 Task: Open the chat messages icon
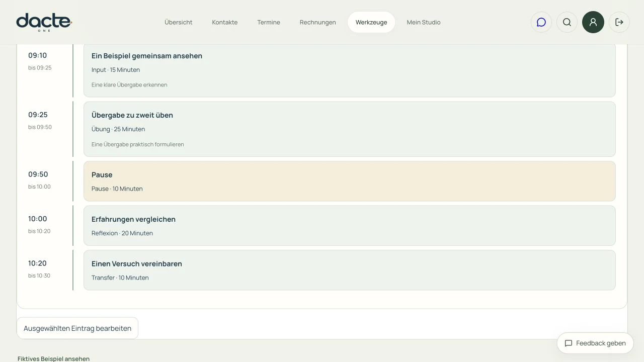tap(541, 22)
